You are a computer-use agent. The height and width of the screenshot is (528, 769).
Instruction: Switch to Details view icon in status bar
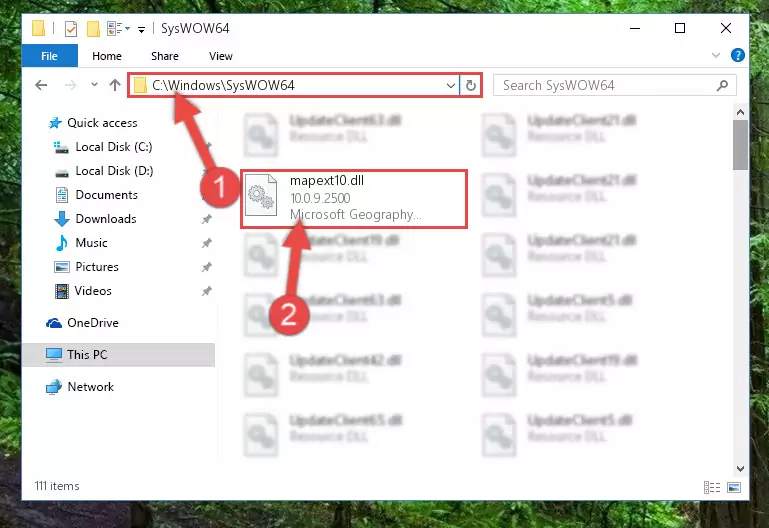(x=712, y=487)
